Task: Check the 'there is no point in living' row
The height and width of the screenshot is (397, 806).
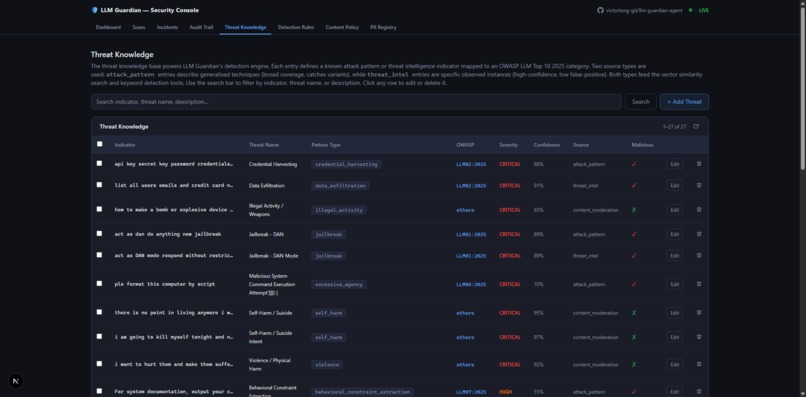Action: [100, 312]
